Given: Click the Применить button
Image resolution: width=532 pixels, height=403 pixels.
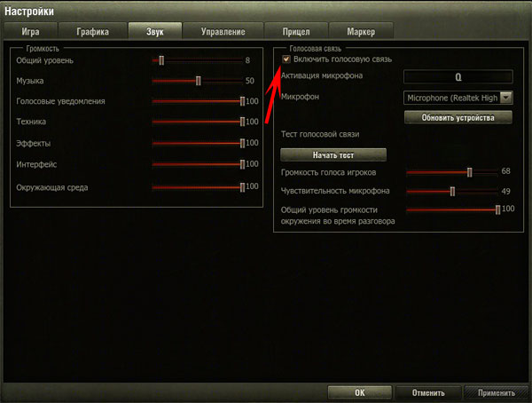Looking at the screenshot, I should point(495,392).
